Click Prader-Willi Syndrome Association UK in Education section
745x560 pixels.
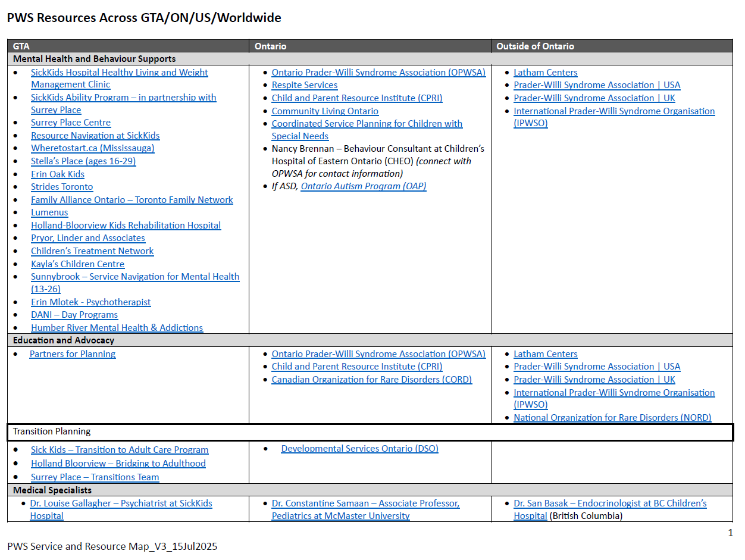594,380
